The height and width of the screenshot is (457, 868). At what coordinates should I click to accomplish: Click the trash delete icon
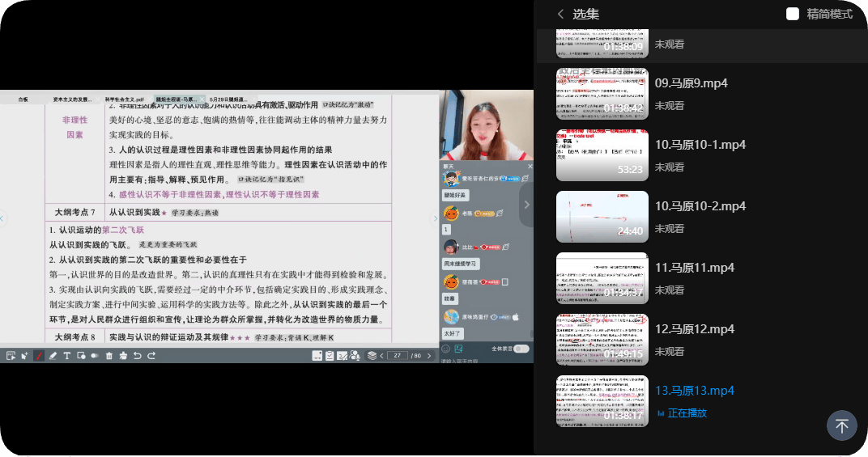109,356
